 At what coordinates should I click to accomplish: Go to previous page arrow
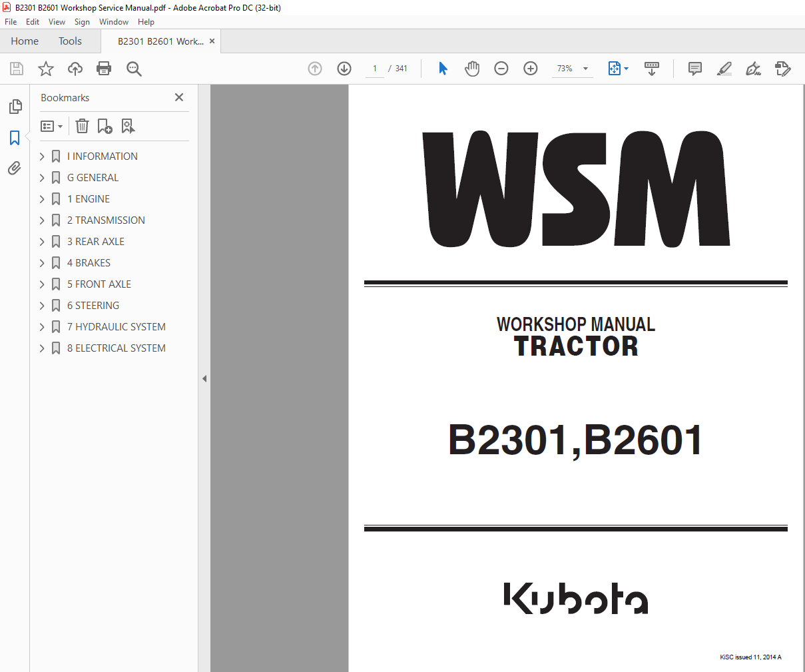[x=315, y=69]
